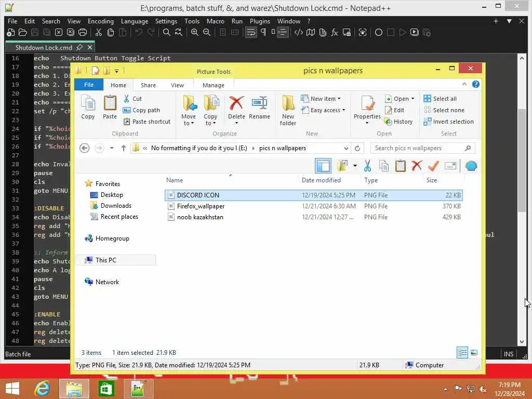Click Up one level arrow in Explorer
Viewport: 532px width, 399px height.
124,148
